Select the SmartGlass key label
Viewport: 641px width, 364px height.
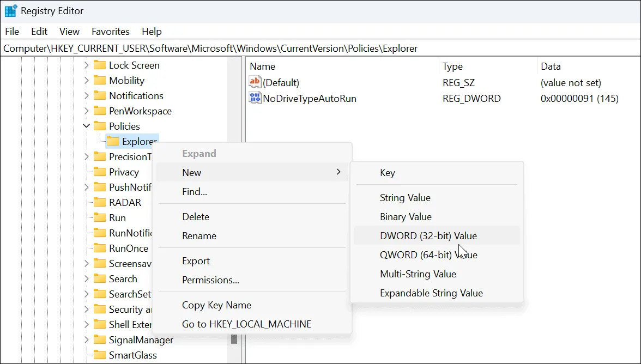(133, 355)
